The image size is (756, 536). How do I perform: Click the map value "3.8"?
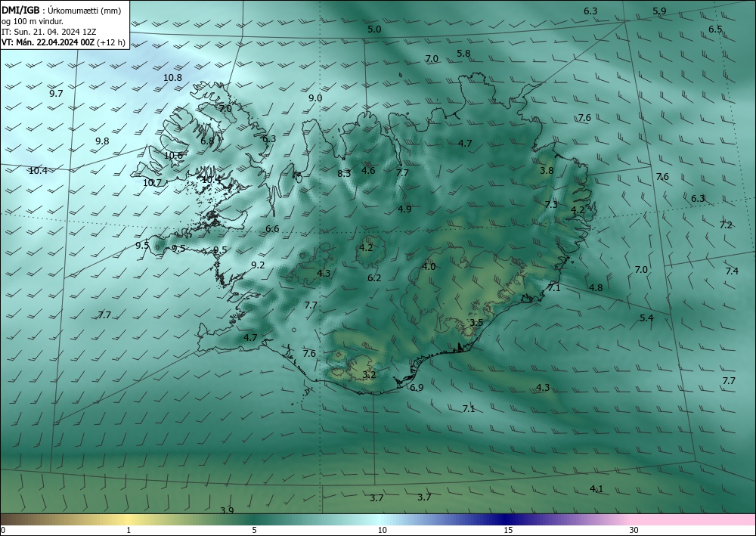[x=547, y=171]
